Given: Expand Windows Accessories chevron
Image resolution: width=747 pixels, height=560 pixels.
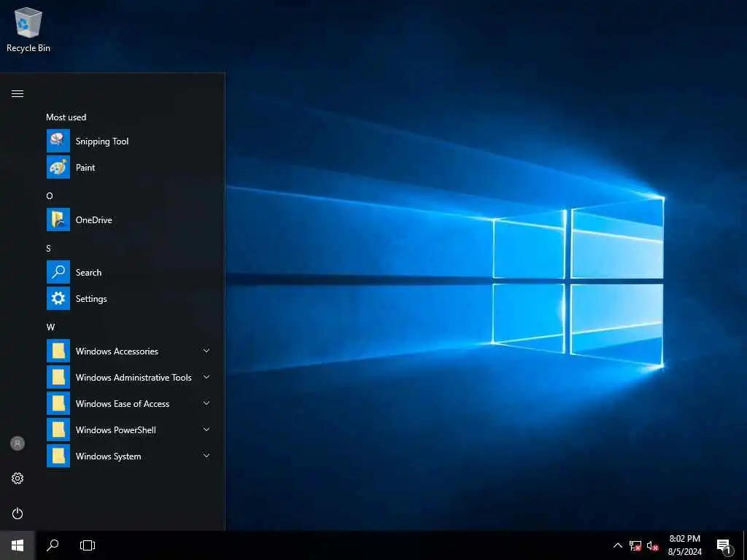Looking at the screenshot, I should 206,351.
